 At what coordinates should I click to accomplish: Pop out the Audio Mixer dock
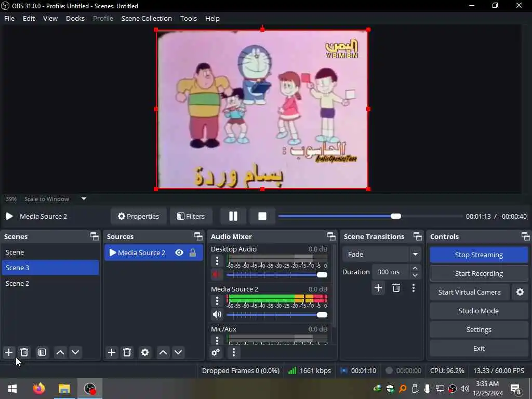coord(331,236)
